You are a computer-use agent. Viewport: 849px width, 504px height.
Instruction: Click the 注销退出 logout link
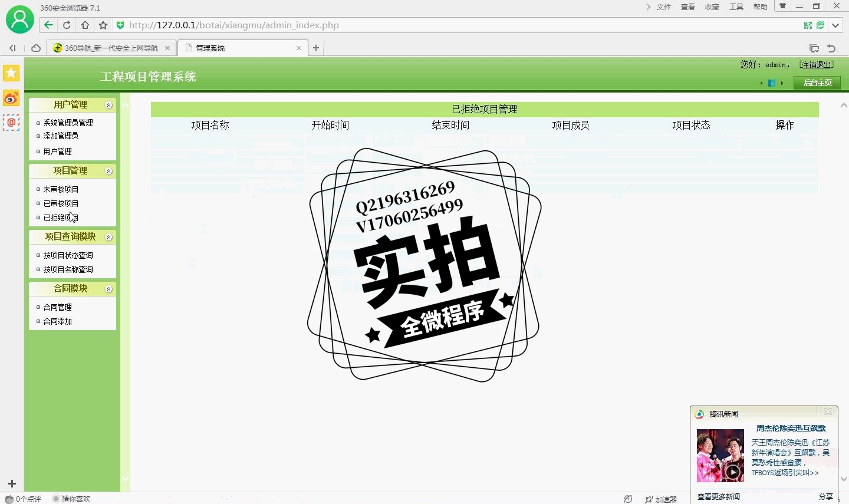pos(817,65)
